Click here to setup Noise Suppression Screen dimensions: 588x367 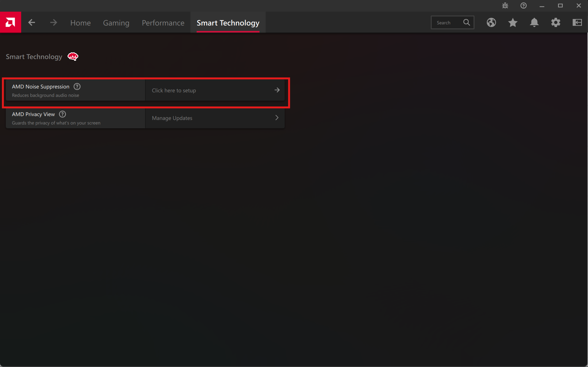[215, 90]
